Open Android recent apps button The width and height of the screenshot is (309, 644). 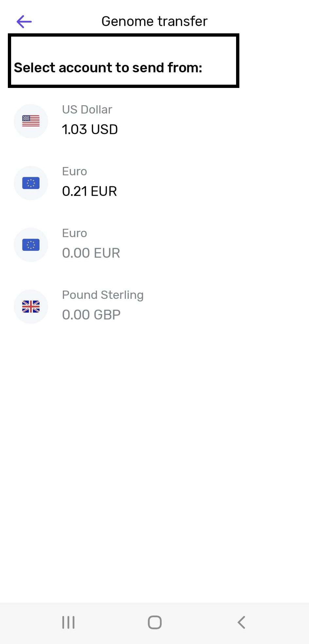tap(68, 622)
